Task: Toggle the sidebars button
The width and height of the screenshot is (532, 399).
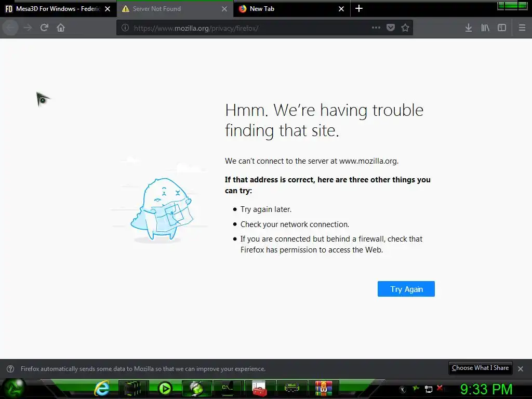Action: click(502, 28)
